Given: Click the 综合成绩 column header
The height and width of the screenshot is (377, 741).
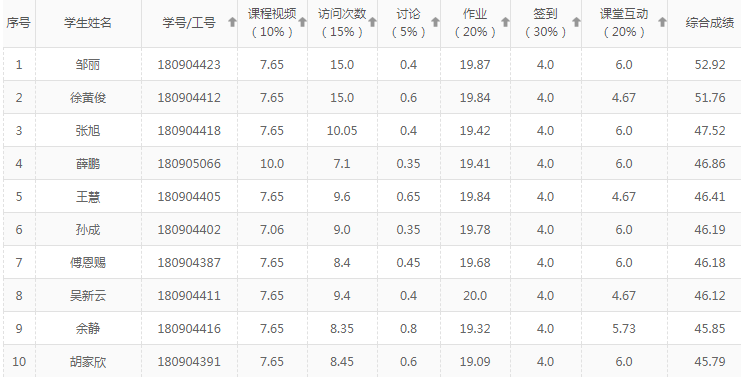Looking at the screenshot, I should [709, 23].
